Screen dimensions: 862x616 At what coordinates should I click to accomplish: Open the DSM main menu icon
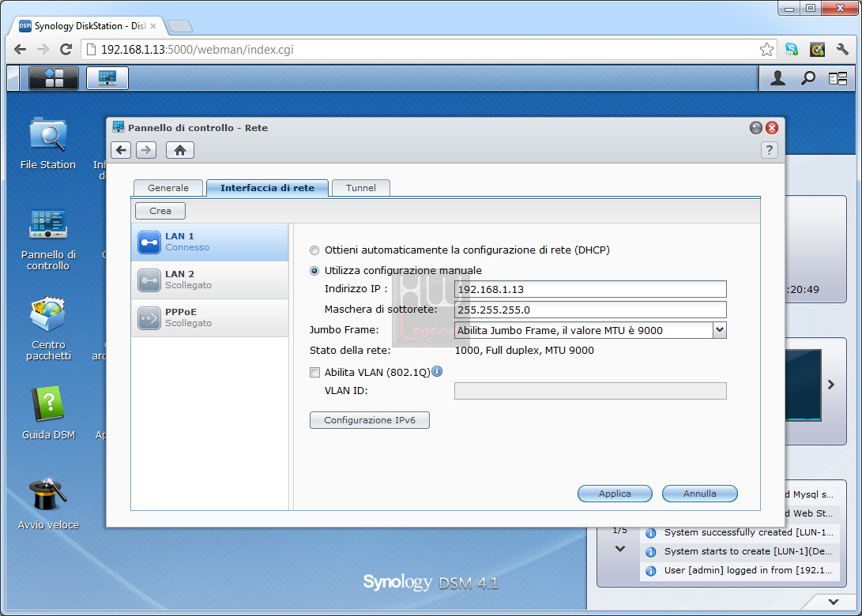53,78
